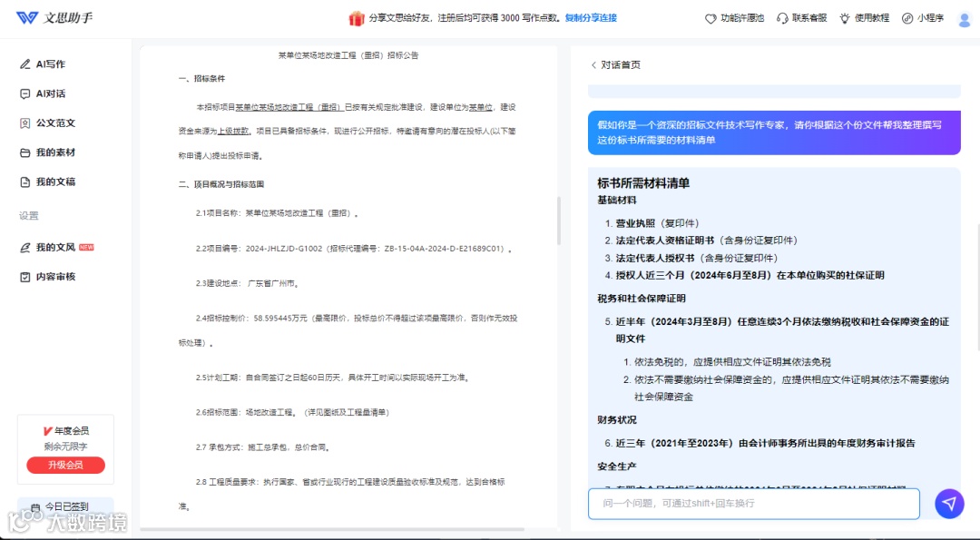The height and width of the screenshot is (540, 980).
Task: Click subheading 安全生产
Action: [617, 466]
